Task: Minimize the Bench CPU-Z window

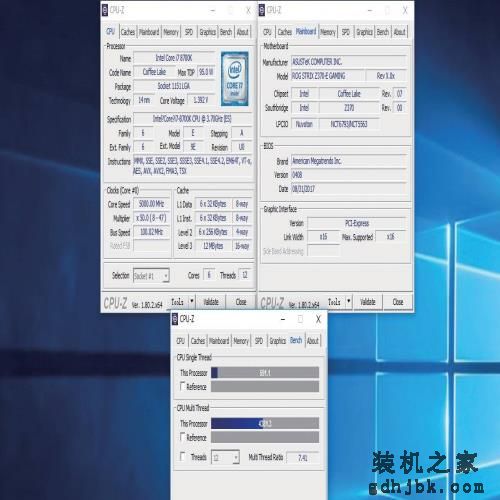Action: coord(283,319)
